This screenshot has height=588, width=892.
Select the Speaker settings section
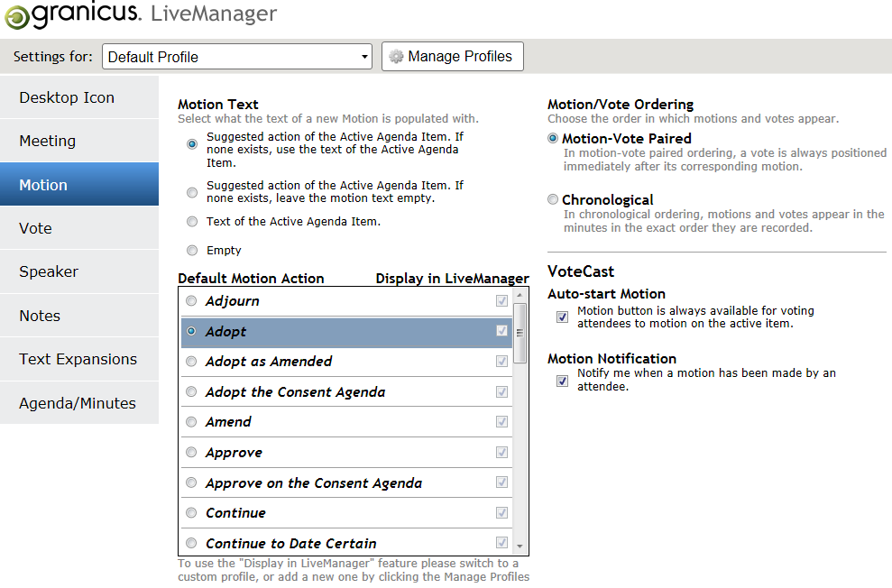pos(79,271)
